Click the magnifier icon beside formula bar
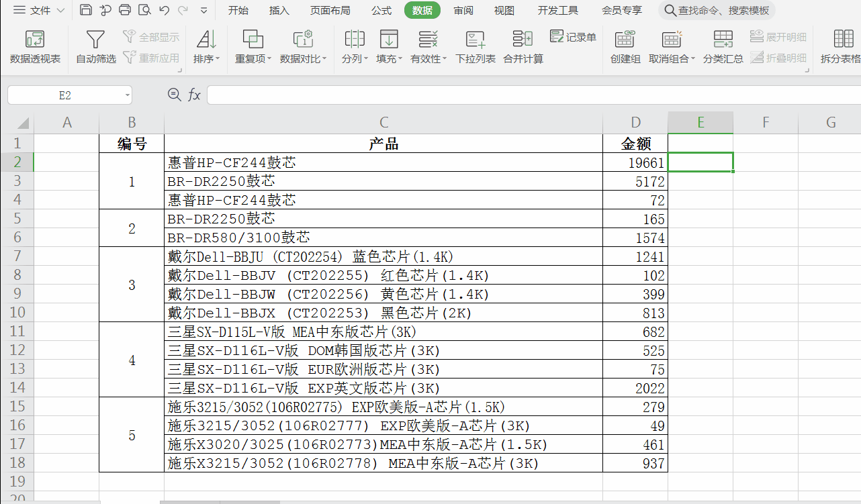 tap(174, 95)
